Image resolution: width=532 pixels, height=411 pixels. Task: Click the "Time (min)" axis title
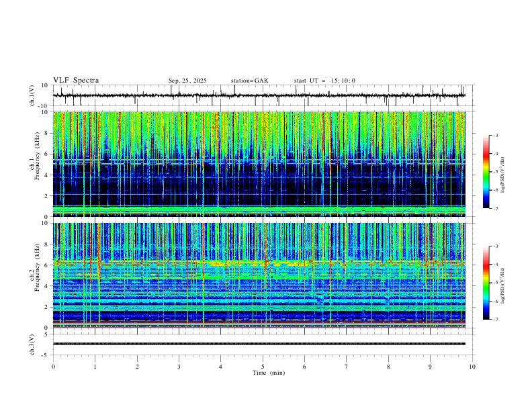[x=269, y=373]
